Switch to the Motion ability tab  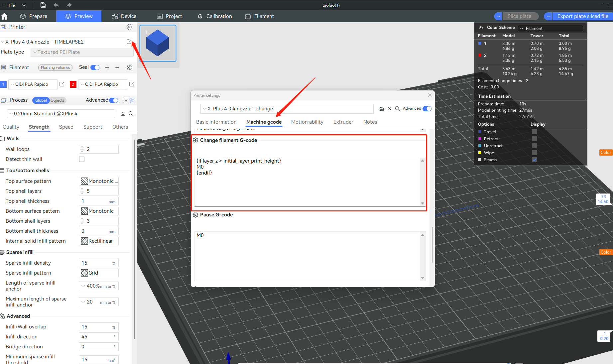pyautogui.click(x=307, y=122)
